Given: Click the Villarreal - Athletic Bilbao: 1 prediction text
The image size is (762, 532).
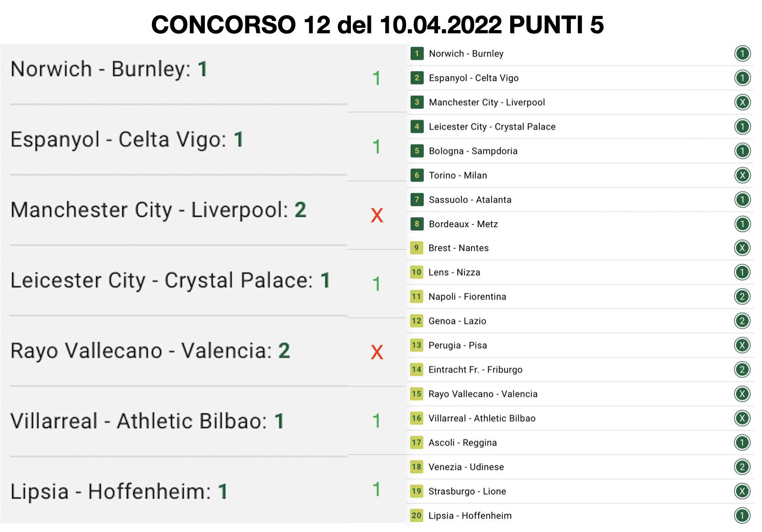Looking at the screenshot, I should pos(147,421).
